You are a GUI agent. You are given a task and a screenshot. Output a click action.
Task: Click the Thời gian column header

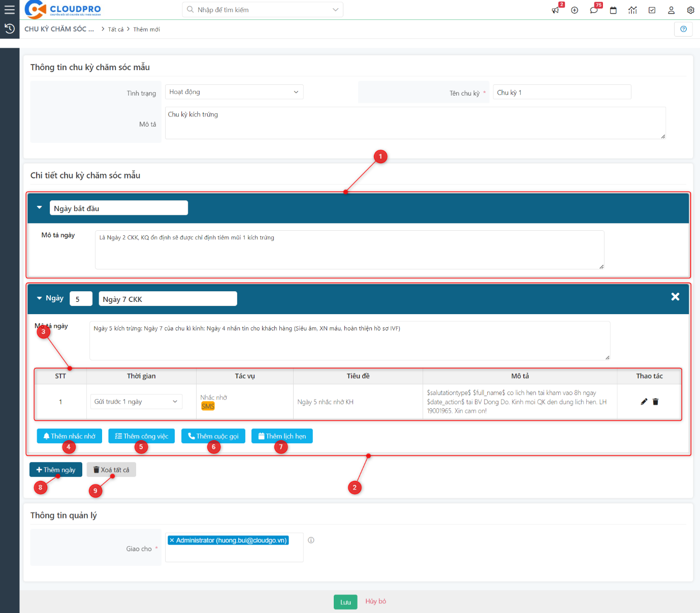point(141,376)
